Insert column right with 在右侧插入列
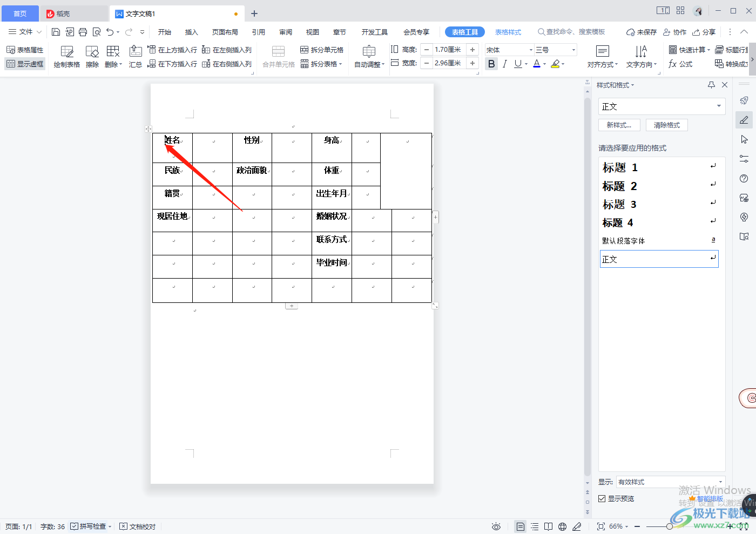This screenshot has width=756, height=534. pyautogui.click(x=227, y=64)
